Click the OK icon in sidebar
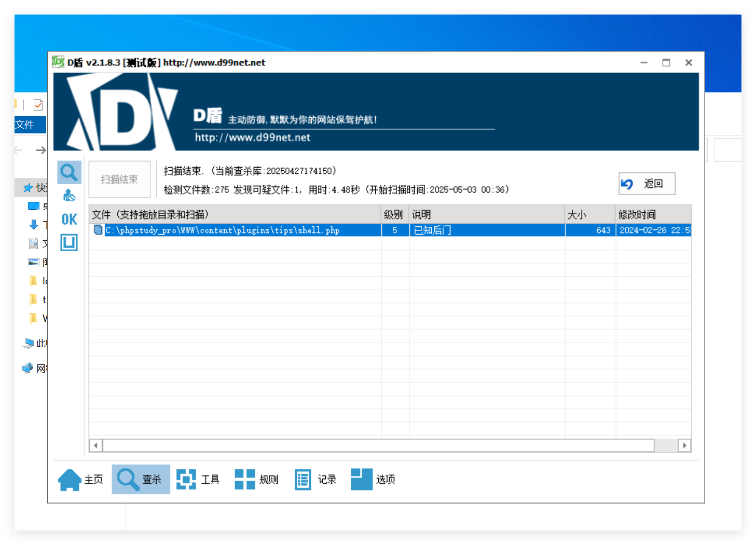756x545 pixels. (x=69, y=219)
